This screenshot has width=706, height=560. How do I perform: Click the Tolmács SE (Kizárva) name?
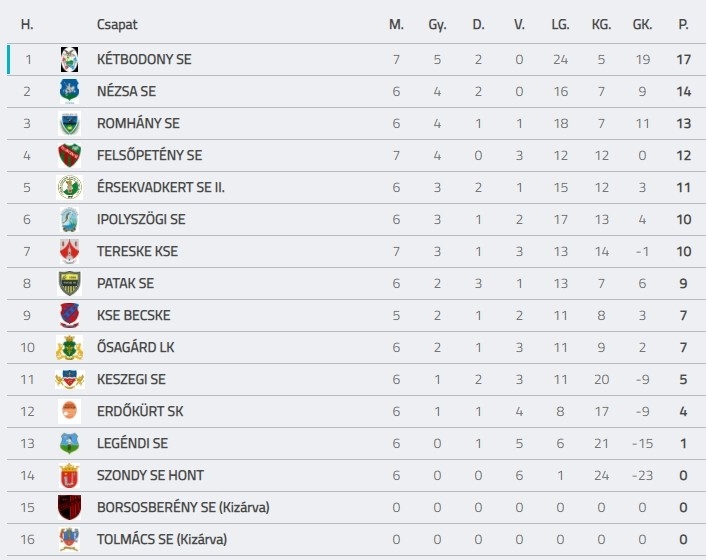click(x=162, y=539)
